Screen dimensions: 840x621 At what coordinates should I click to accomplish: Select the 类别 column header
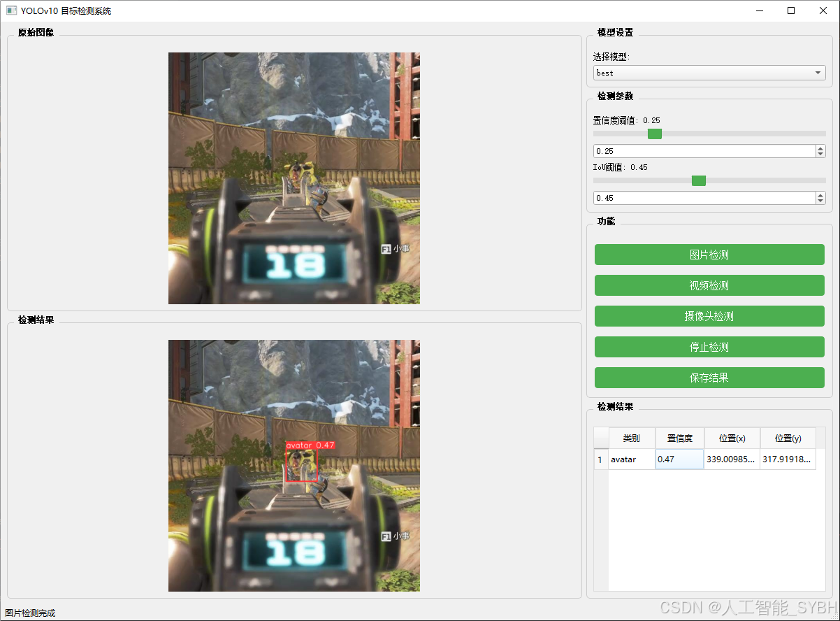pyautogui.click(x=632, y=438)
